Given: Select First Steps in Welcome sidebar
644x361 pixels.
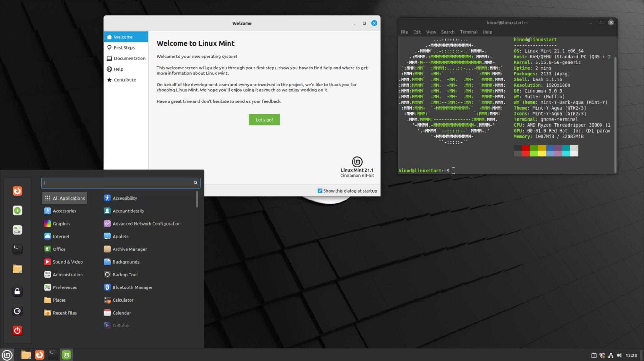Looking at the screenshot, I should pyautogui.click(x=124, y=47).
